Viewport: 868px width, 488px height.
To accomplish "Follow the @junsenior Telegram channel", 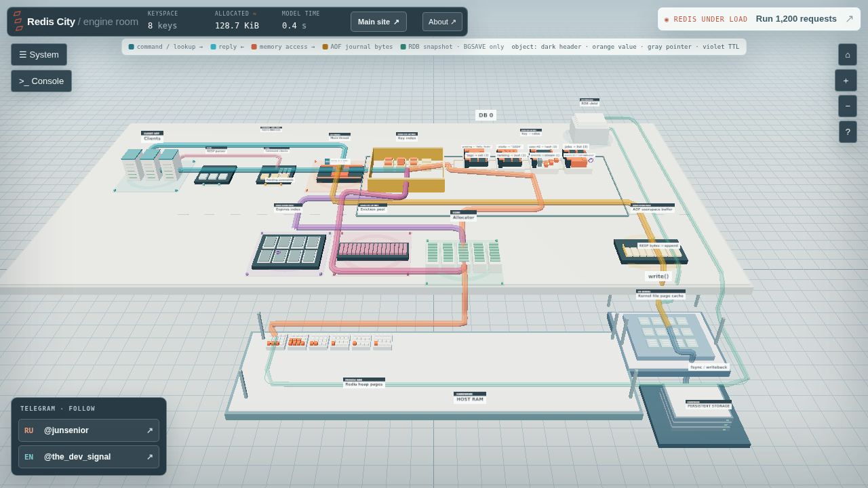I will (x=89, y=430).
